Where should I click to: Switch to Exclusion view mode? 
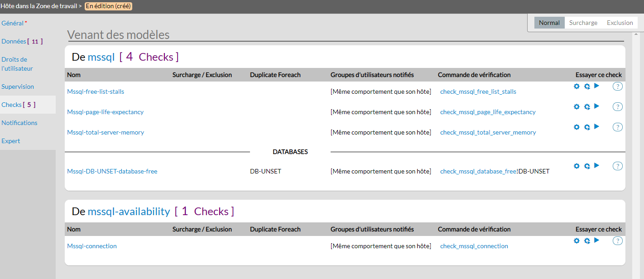pyautogui.click(x=620, y=23)
